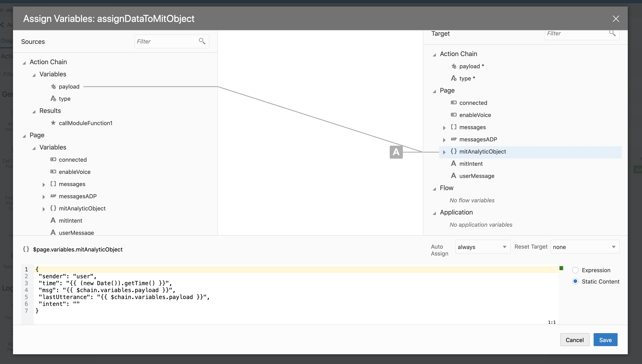
Task: Click the Save button
Action: (605, 340)
